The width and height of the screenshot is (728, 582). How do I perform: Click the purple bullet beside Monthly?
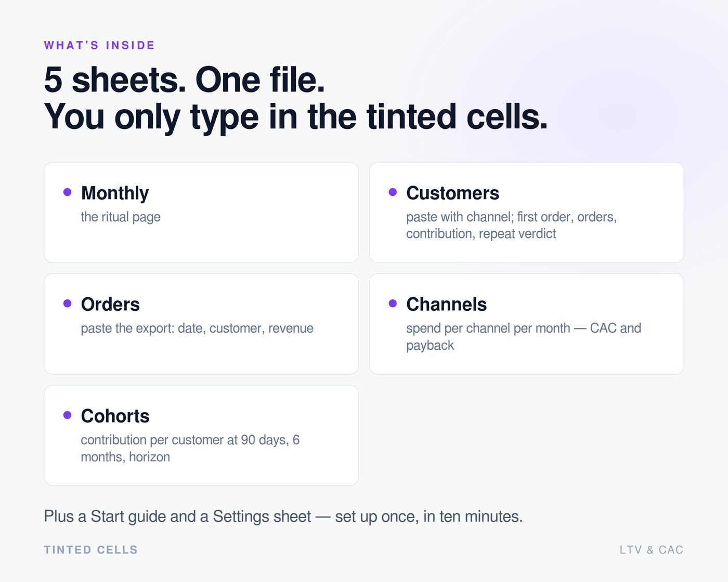pos(67,192)
